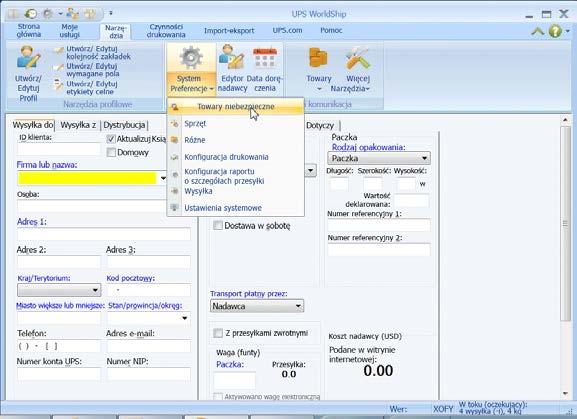Switch to Strona główna ribbon tab

[29, 31]
